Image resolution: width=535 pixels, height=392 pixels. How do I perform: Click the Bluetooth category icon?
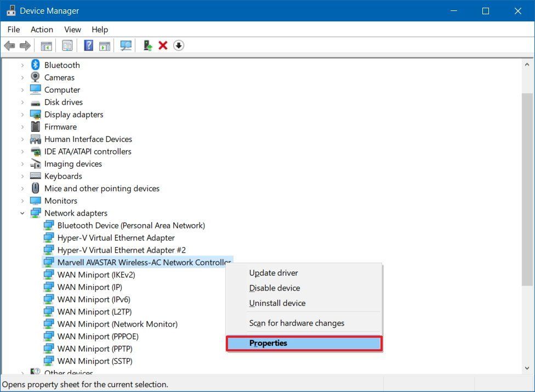[36, 65]
